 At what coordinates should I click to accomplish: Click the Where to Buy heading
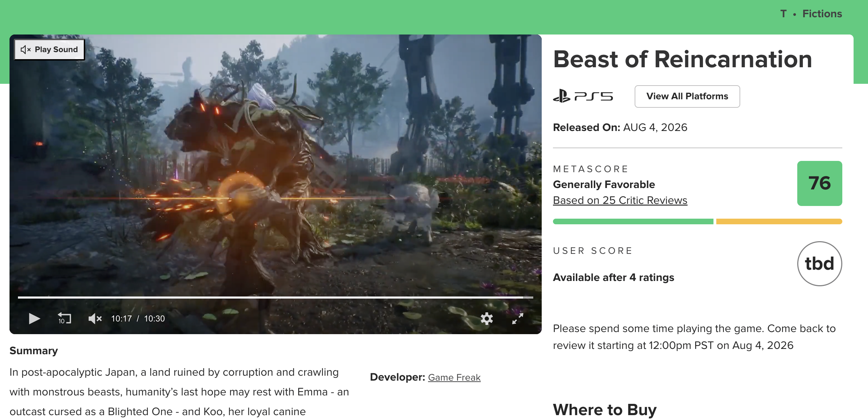pos(605,410)
